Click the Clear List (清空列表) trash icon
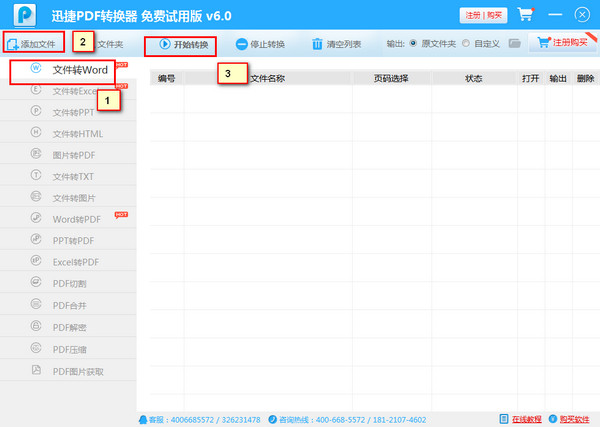600x427 pixels. [317, 44]
